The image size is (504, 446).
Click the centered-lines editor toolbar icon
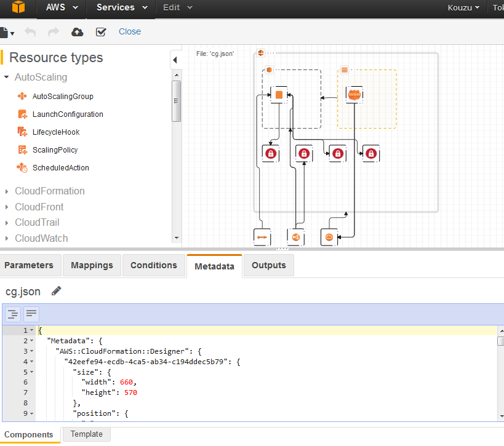pyautogui.click(x=13, y=314)
